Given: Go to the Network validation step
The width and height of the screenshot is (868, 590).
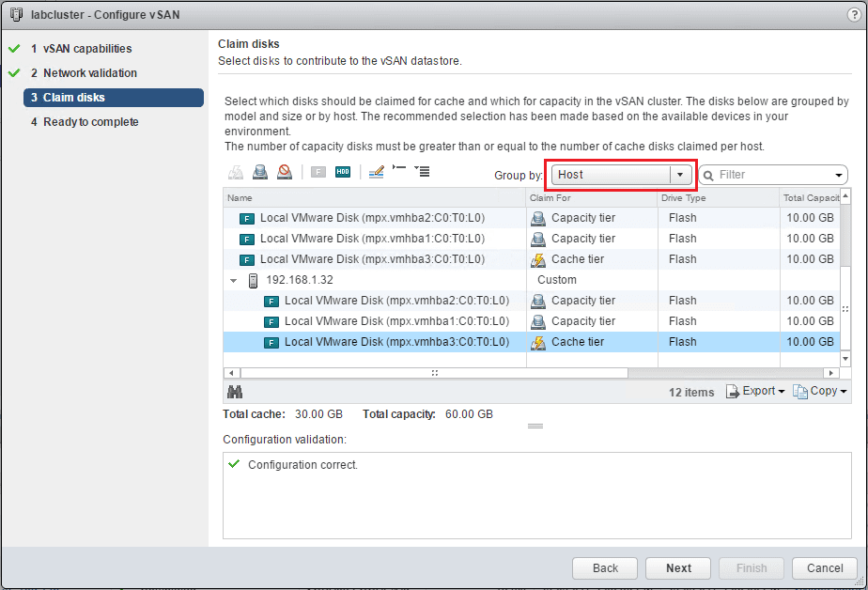Looking at the screenshot, I should point(89,73).
